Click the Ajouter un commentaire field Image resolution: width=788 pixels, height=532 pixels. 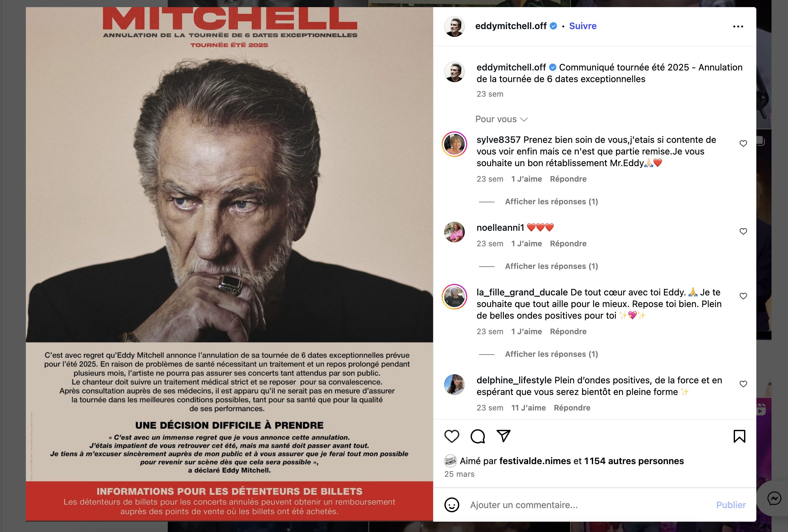[590, 505]
